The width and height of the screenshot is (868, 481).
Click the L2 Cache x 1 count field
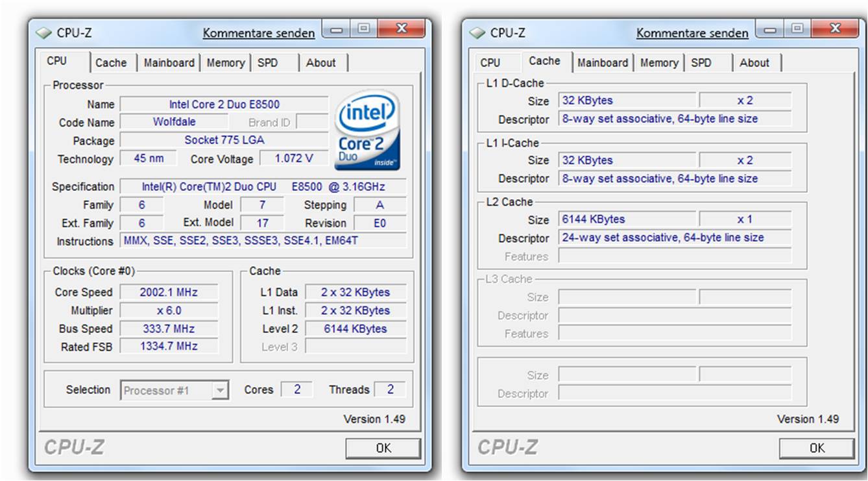click(745, 219)
